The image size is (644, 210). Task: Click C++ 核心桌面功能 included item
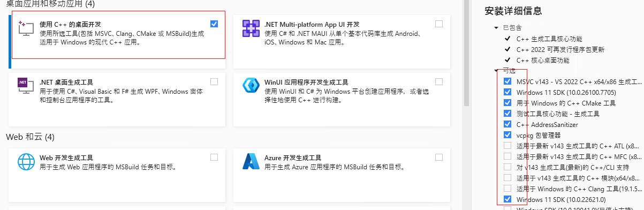(x=543, y=61)
